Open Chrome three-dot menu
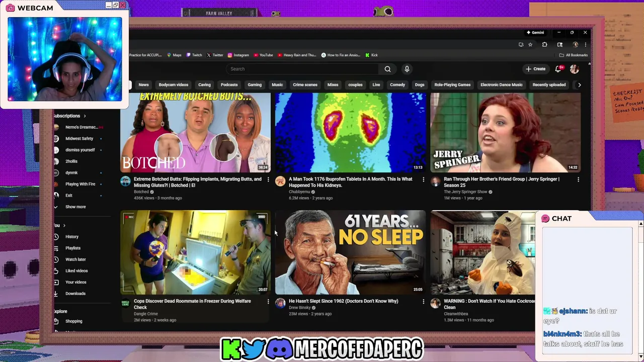 (x=585, y=45)
